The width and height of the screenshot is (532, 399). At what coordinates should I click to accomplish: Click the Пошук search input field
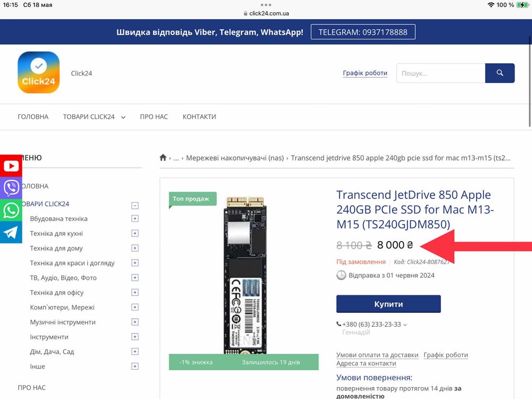[x=440, y=73]
